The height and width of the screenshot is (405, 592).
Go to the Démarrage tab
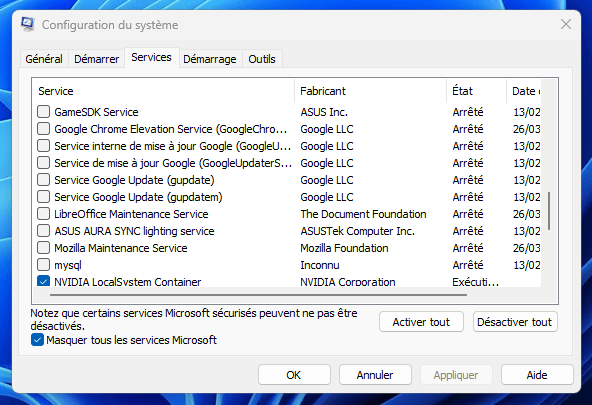[210, 59]
